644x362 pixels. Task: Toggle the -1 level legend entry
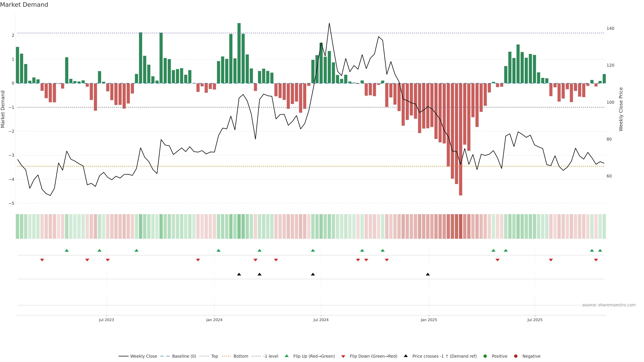pos(271,356)
